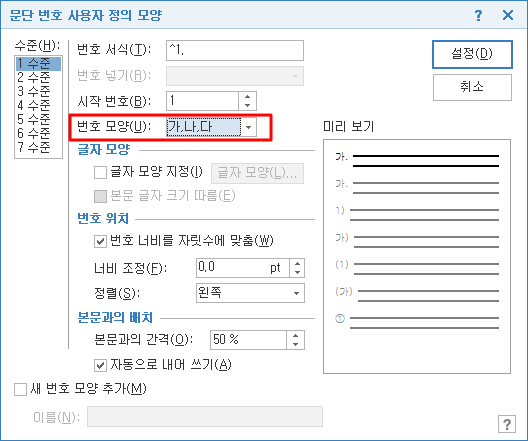Open the context help icon at bottom right

pos(507,424)
